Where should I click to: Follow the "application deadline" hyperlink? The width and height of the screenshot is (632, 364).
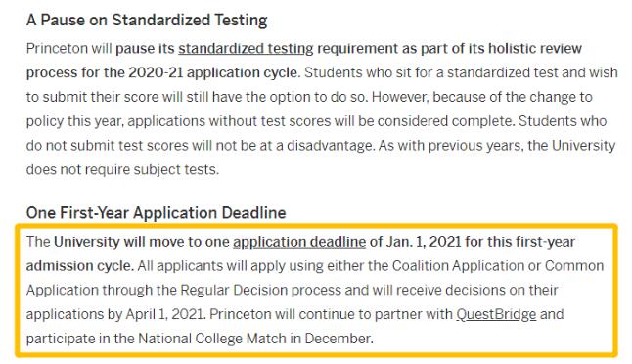pyautogui.click(x=299, y=242)
